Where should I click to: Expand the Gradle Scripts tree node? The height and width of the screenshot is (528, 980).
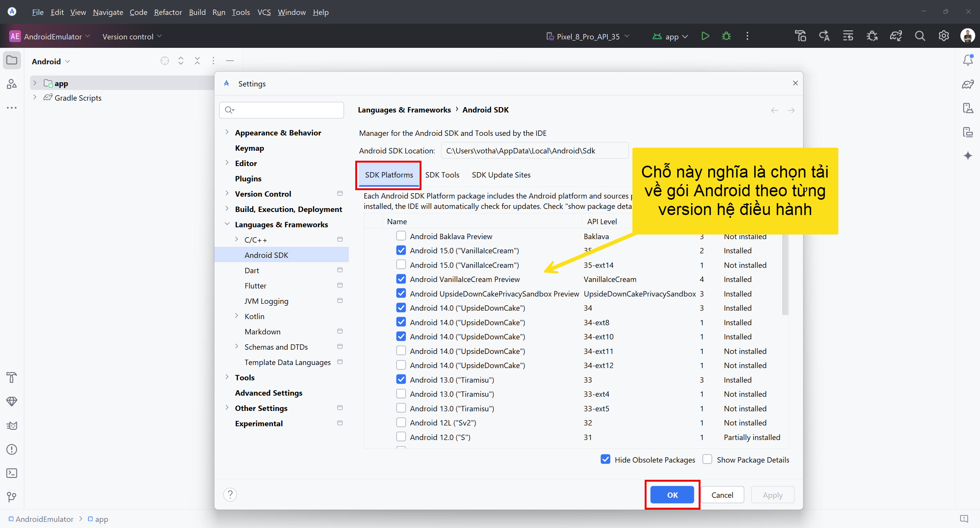coord(35,98)
